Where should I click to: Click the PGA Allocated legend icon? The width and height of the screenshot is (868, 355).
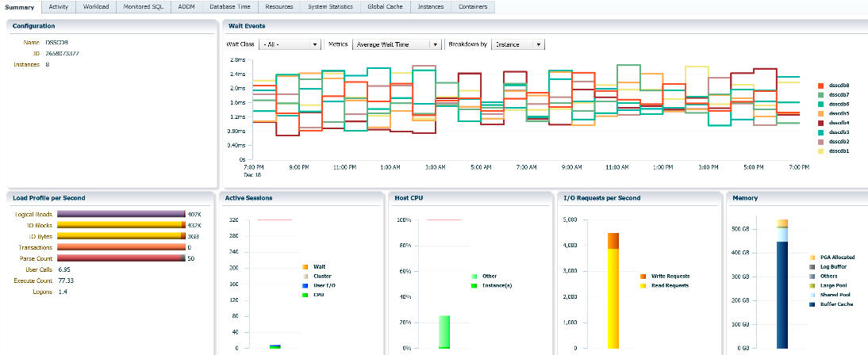coord(812,257)
